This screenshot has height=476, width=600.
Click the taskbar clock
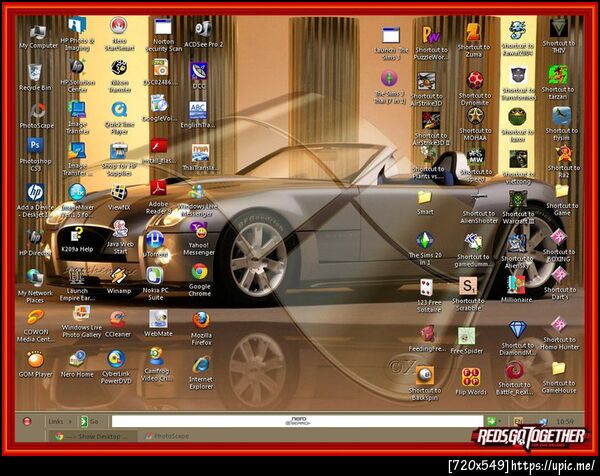[x=565, y=421]
